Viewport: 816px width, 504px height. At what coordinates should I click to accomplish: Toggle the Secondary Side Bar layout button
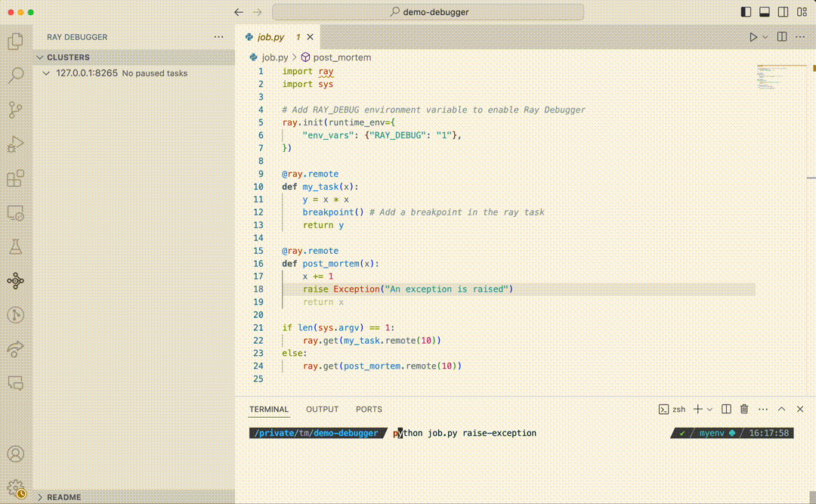coord(783,12)
